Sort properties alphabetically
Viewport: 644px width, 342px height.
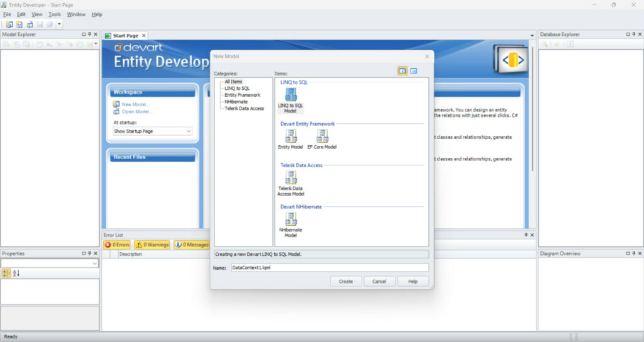pos(16,273)
